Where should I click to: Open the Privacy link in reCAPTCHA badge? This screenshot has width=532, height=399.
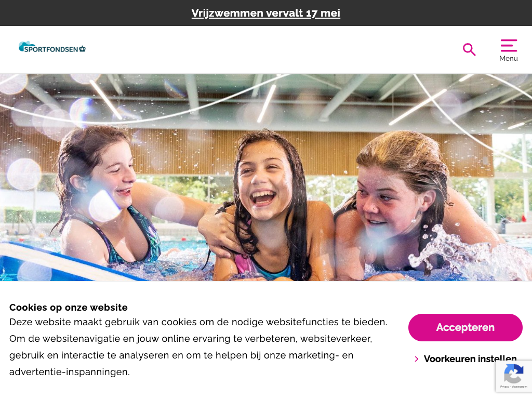pyautogui.click(x=504, y=387)
